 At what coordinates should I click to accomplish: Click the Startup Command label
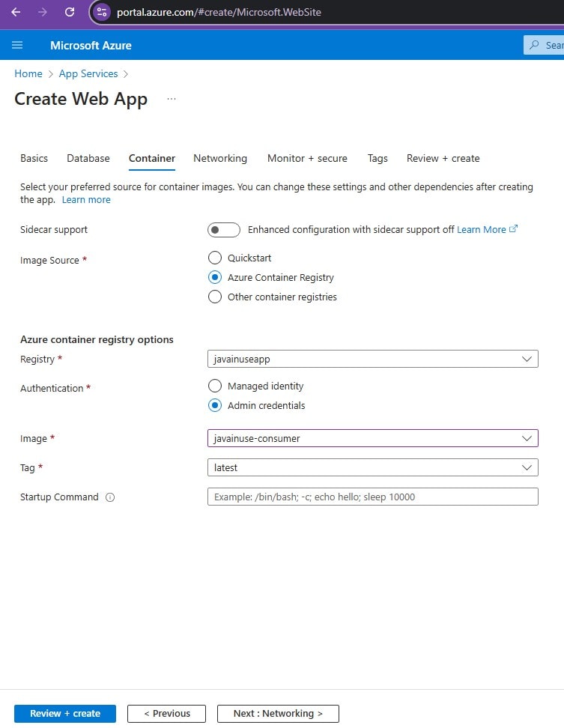tap(59, 497)
